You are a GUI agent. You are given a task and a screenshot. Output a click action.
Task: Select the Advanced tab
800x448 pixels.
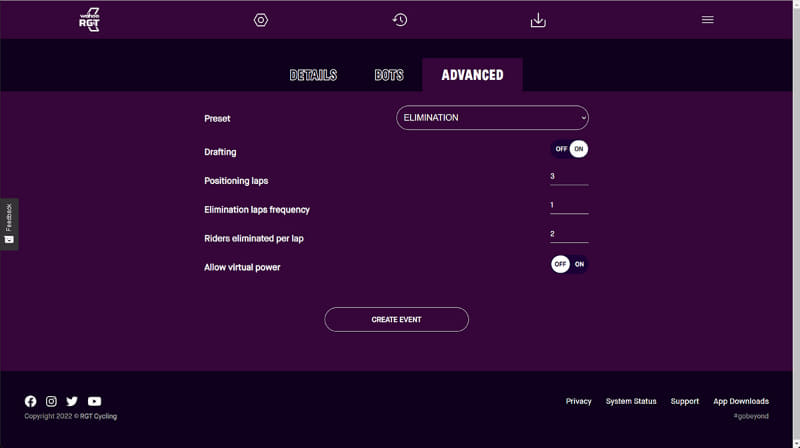[x=472, y=75]
